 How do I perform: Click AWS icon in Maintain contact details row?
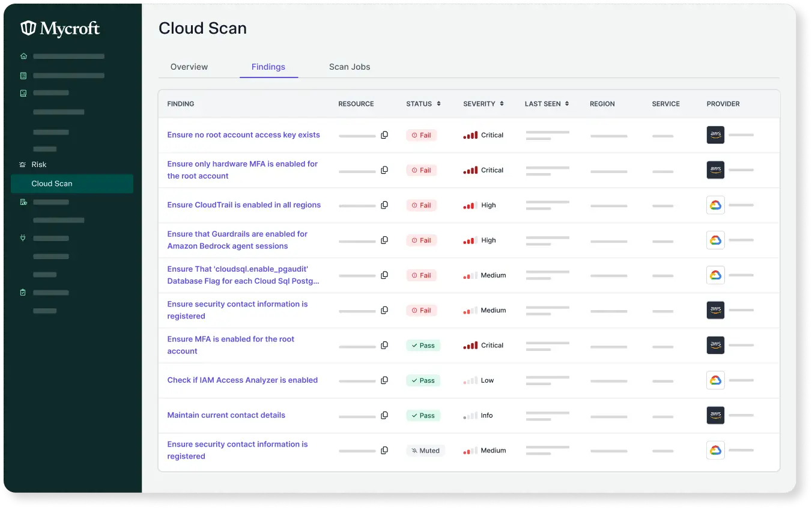[x=715, y=415]
